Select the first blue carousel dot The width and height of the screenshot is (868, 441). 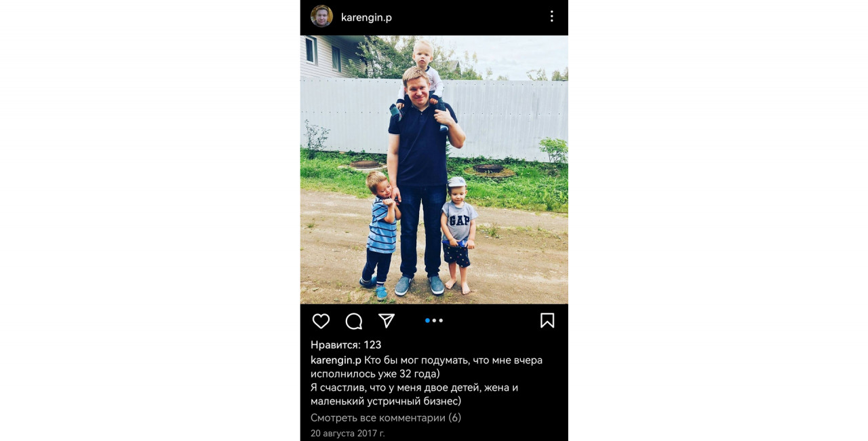pos(427,320)
